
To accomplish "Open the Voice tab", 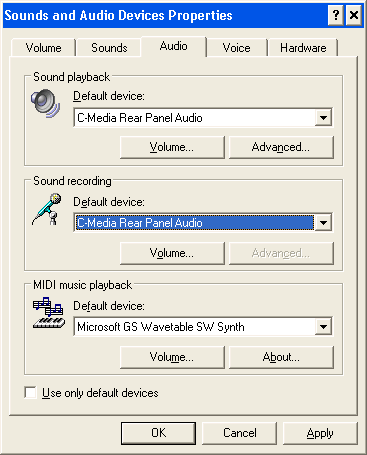I will [x=236, y=48].
